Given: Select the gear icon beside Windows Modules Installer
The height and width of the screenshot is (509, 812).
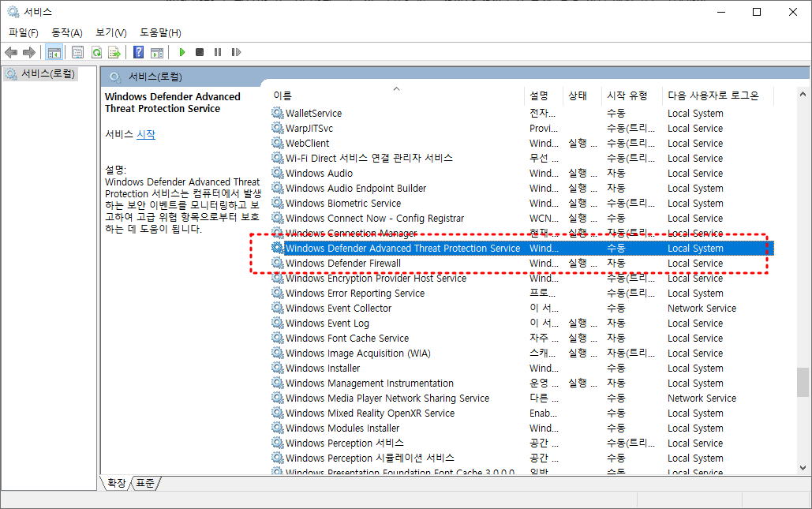Looking at the screenshot, I should point(278,429).
